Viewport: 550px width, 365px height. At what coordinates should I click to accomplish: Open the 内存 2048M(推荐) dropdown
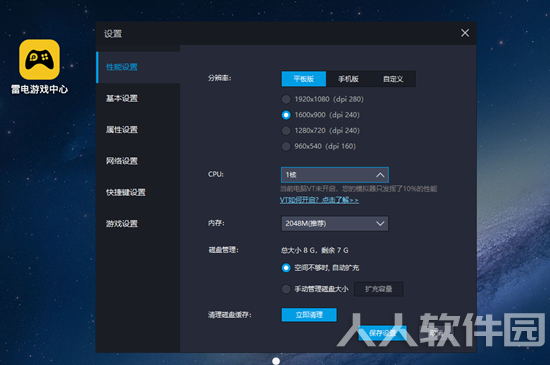click(x=335, y=223)
